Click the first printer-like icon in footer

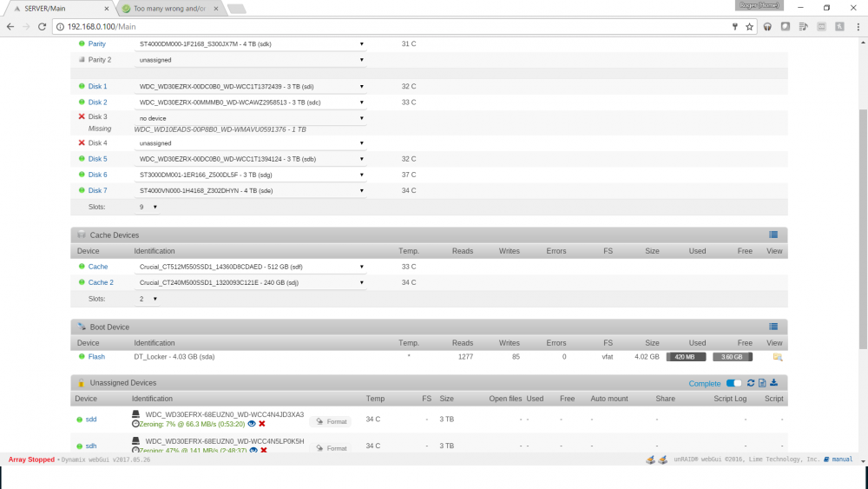(650, 459)
